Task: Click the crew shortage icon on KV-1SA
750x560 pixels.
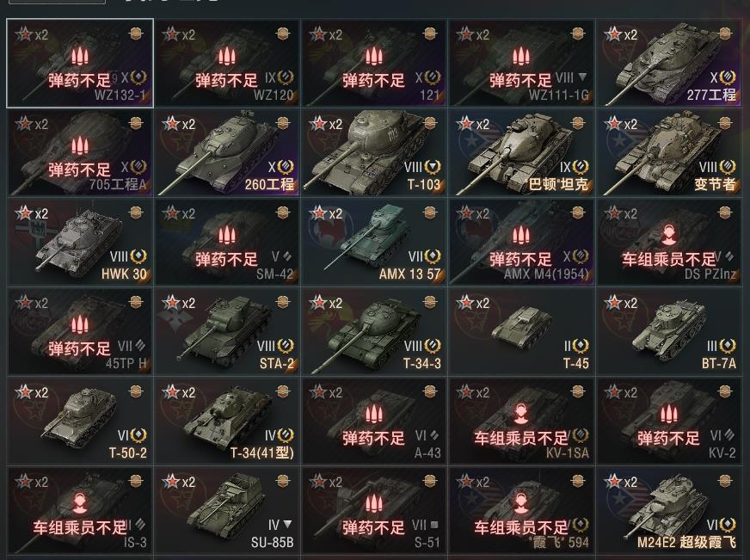Action: tap(521, 414)
